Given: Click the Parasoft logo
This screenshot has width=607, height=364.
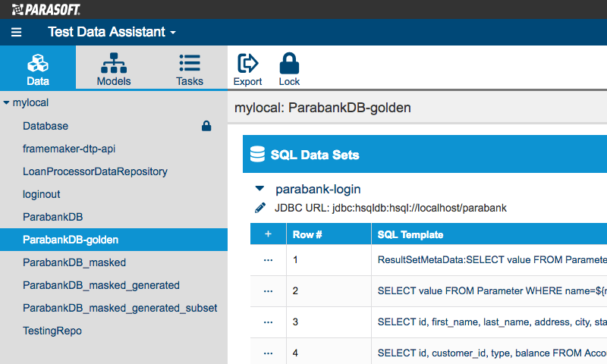Looking at the screenshot, I should 46,9.
